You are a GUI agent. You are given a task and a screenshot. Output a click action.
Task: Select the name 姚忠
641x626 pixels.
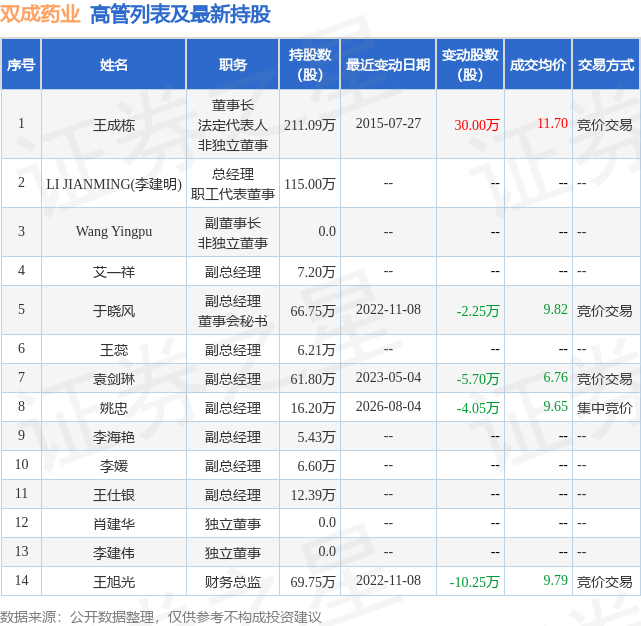(114, 408)
